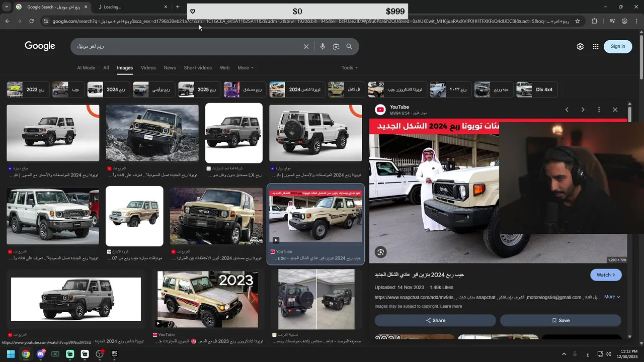Bookmark this page with the star icon
This screenshot has height=362, width=644.
578,21
